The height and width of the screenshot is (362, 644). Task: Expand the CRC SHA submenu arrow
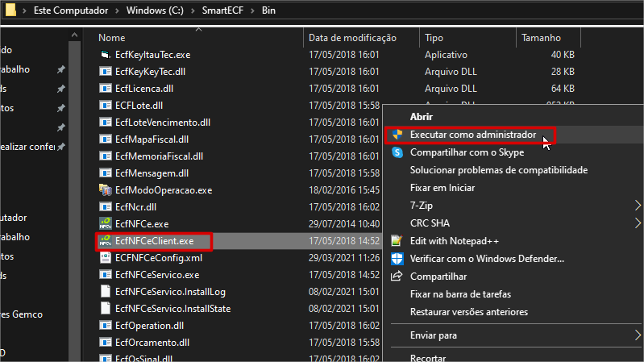pos(638,223)
